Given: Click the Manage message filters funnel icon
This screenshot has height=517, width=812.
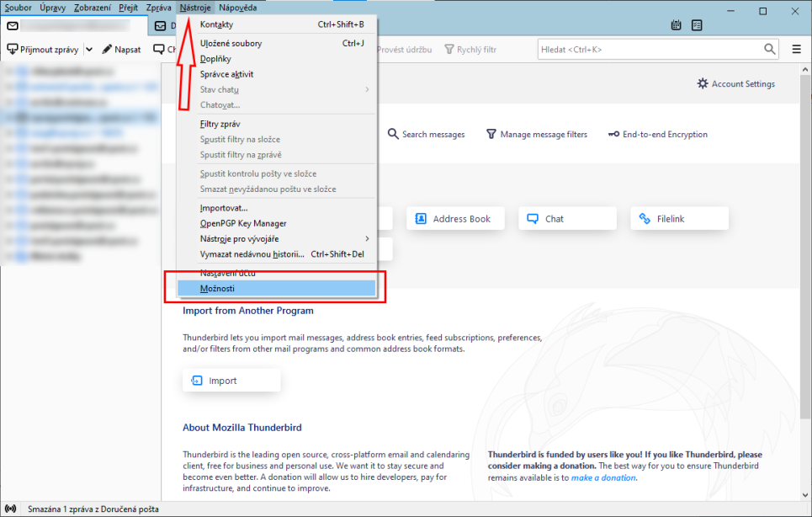Looking at the screenshot, I should pyautogui.click(x=491, y=134).
